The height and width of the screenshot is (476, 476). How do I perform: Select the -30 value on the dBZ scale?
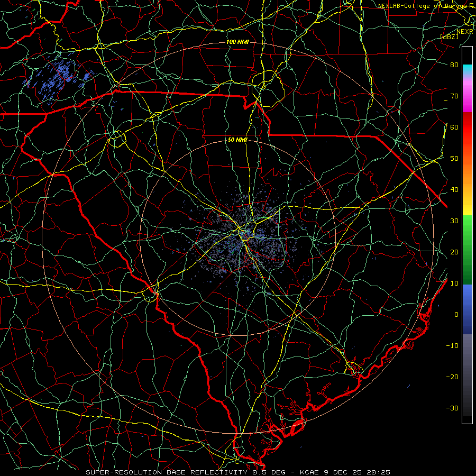pyautogui.click(x=452, y=408)
